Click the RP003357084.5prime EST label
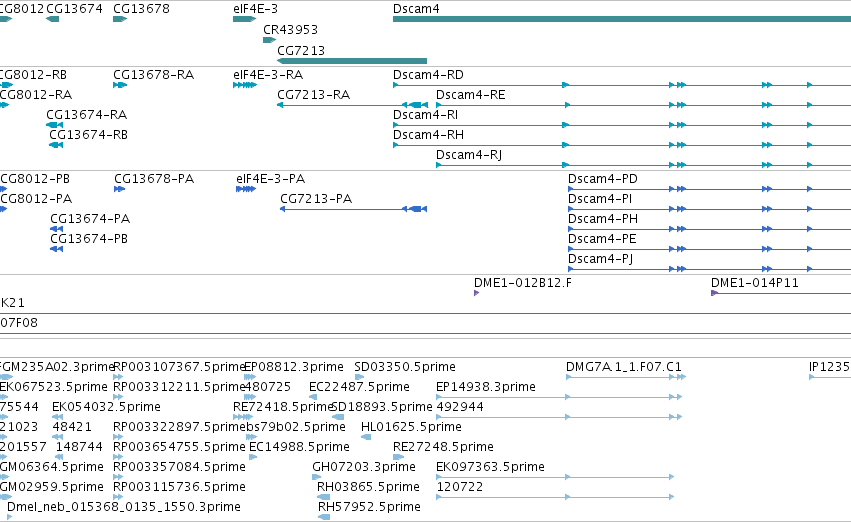 pos(180,467)
